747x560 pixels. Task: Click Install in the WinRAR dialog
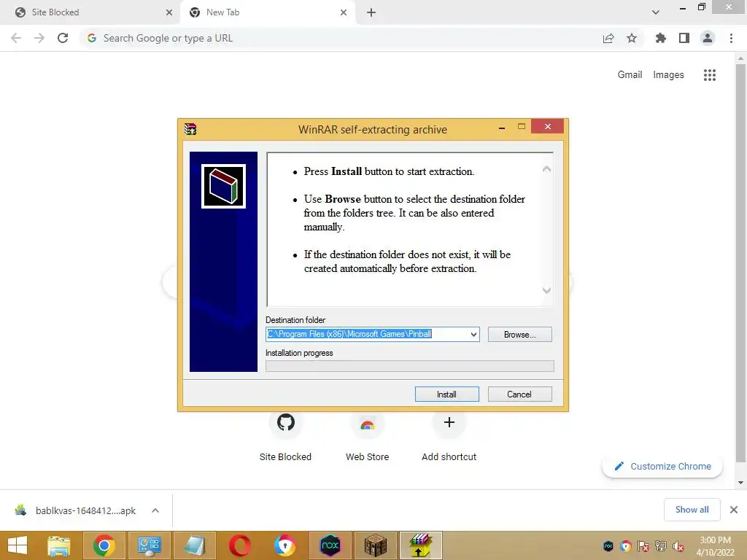click(446, 394)
